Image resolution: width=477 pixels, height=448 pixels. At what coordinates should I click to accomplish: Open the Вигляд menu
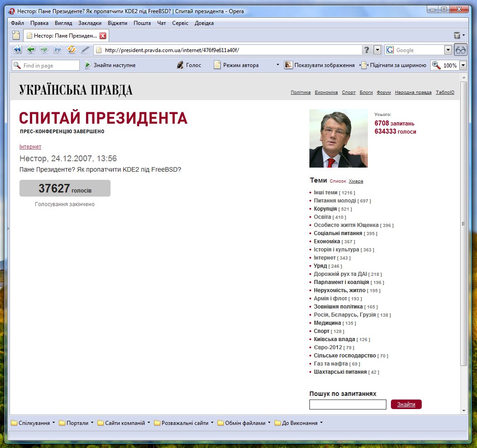pyautogui.click(x=63, y=23)
